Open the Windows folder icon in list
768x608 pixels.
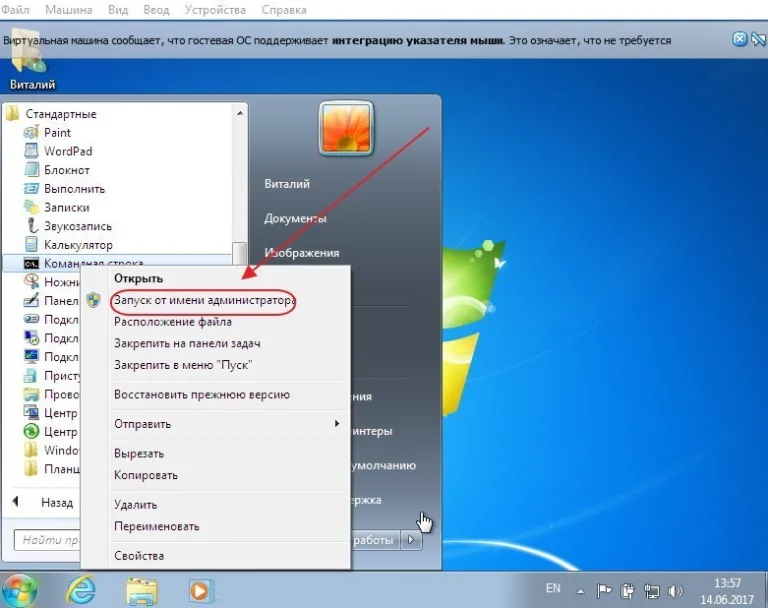[x=31, y=450]
